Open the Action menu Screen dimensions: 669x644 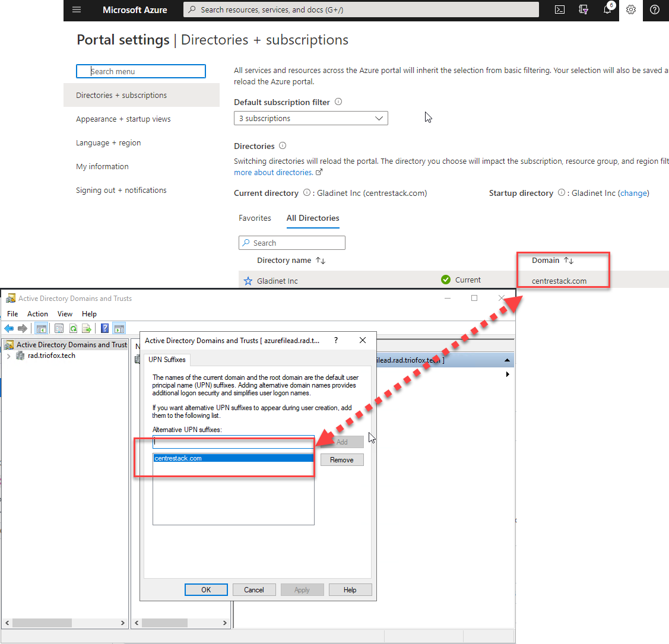pos(37,313)
